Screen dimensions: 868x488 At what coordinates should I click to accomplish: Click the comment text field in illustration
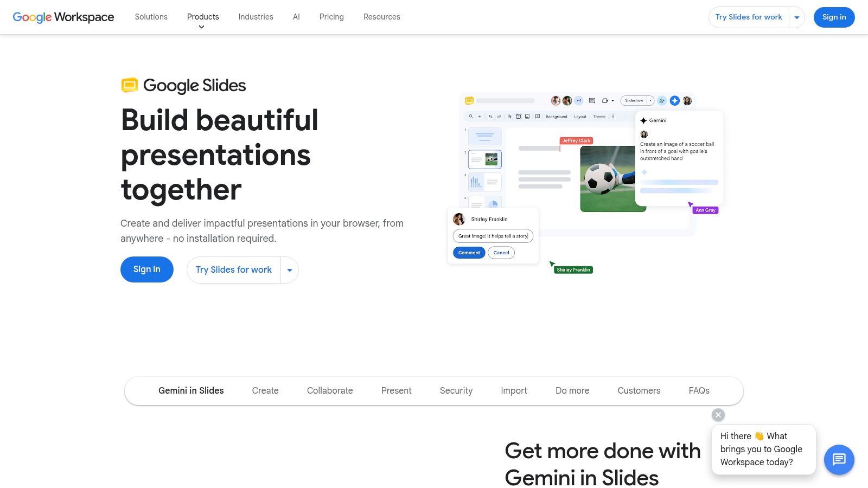[493, 236]
